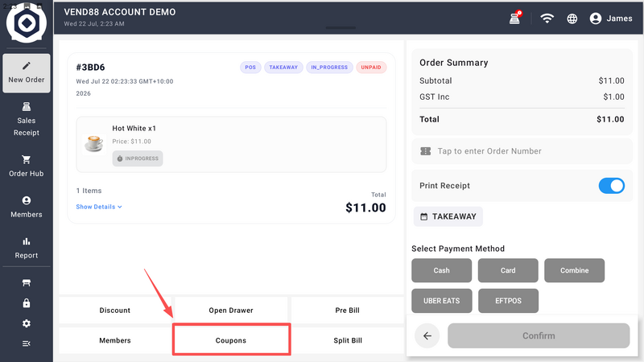Open settings gear icon
This screenshot has width=644, height=362.
coord(27,323)
